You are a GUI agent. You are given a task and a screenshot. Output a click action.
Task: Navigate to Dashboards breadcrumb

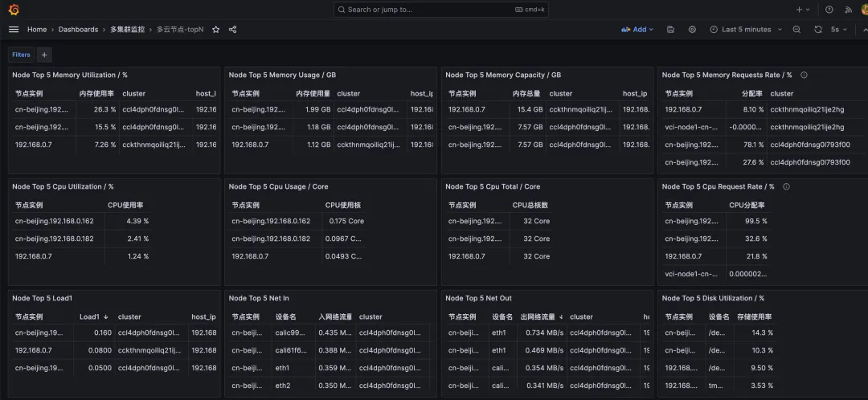pos(78,30)
